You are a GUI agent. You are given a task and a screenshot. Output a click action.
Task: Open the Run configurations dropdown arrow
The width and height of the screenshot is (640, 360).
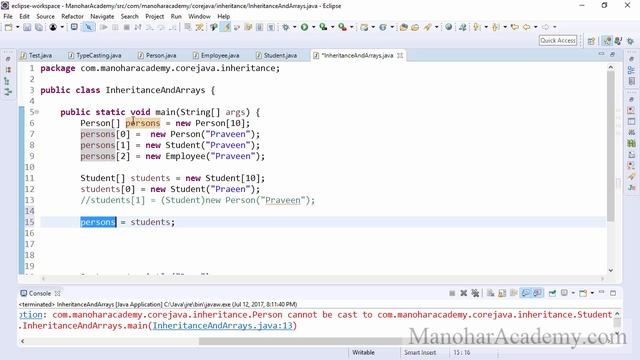click(313, 27)
